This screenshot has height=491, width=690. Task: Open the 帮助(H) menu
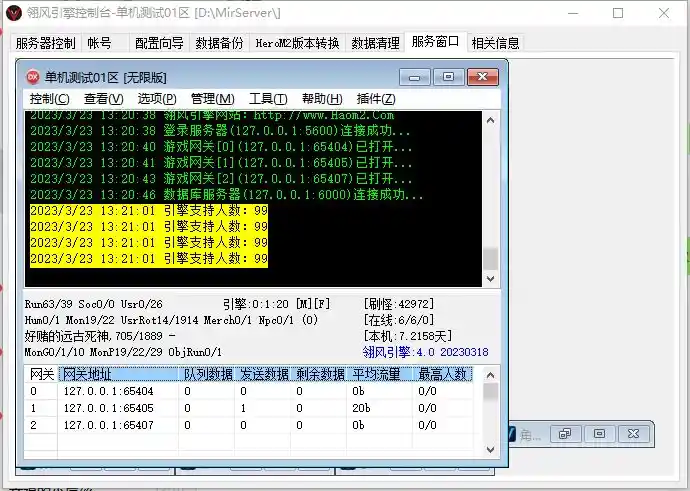coord(322,99)
